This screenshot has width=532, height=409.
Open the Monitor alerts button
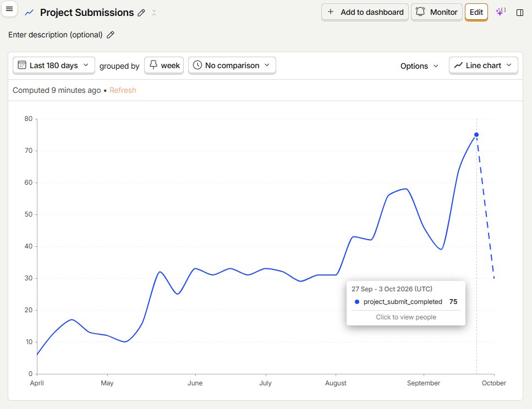(437, 12)
